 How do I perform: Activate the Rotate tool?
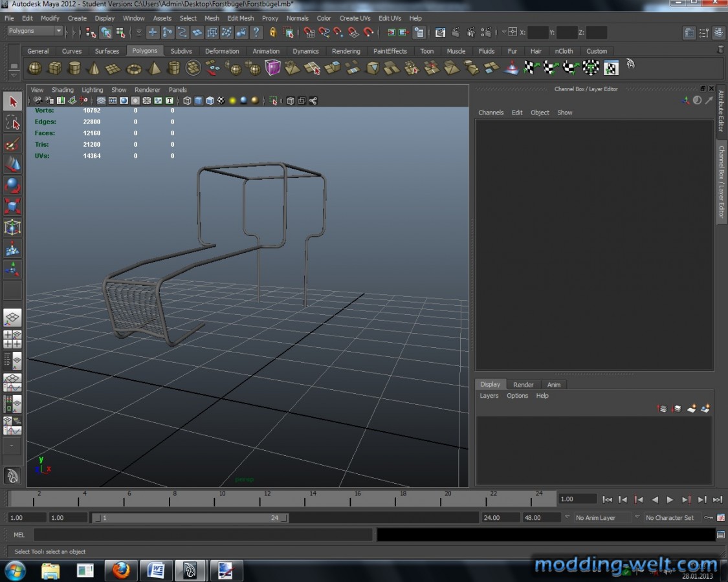(12, 185)
